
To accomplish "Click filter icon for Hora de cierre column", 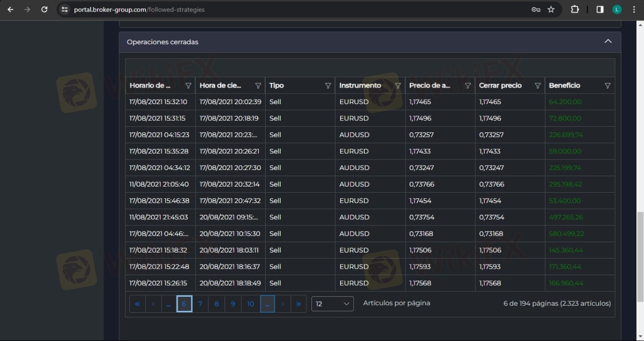I will (x=258, y=86).
